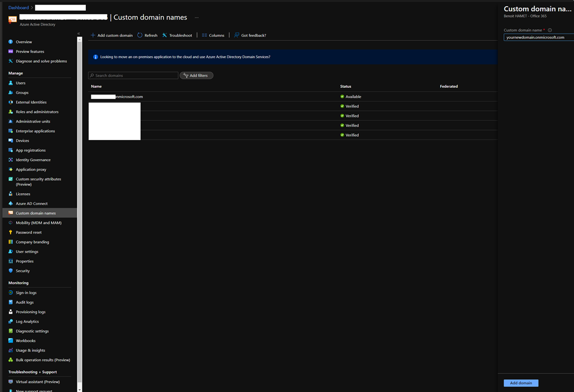Collapse the left navigation menu
The image size is (574, 392).
pos(78,34)
